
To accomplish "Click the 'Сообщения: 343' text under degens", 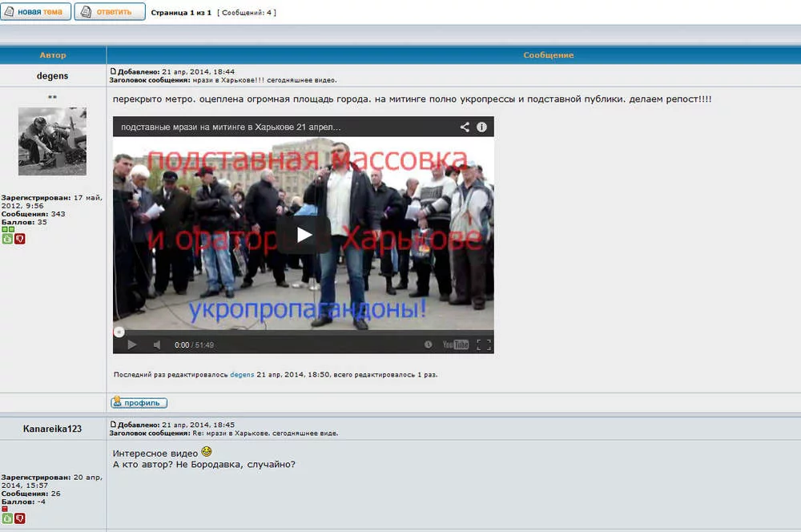I will click(x=33, y=214).
